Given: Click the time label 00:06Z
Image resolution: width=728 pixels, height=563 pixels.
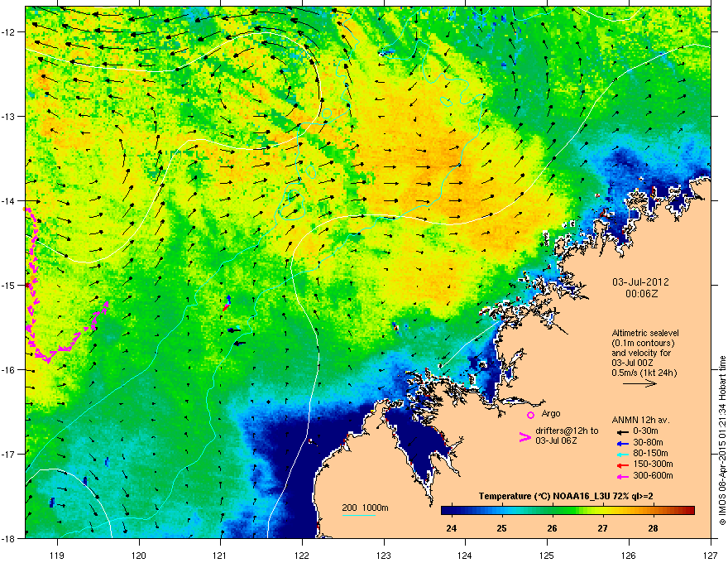Looking at the screenshot, I should pyautogui.click(x=642, y=294).
